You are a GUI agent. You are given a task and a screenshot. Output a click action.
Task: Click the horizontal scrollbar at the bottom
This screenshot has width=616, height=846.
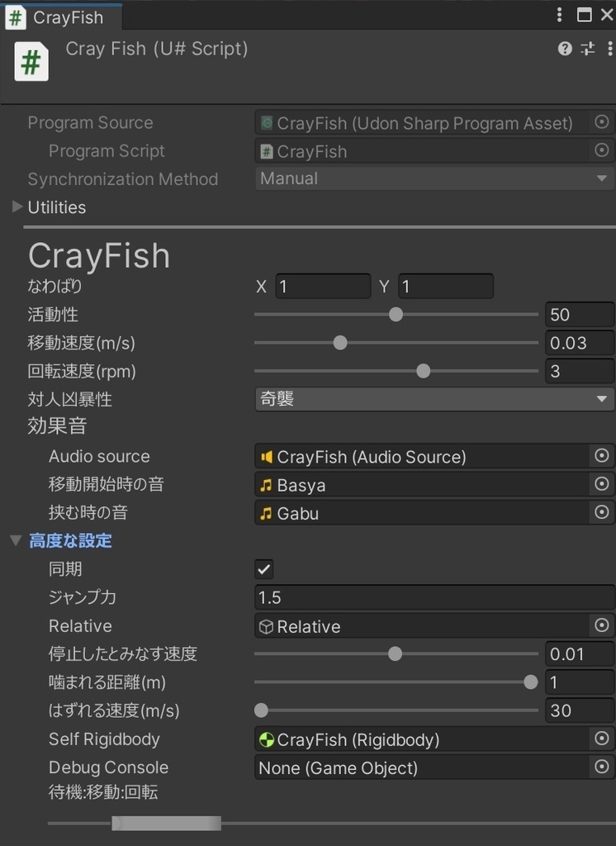click(165, 823)
